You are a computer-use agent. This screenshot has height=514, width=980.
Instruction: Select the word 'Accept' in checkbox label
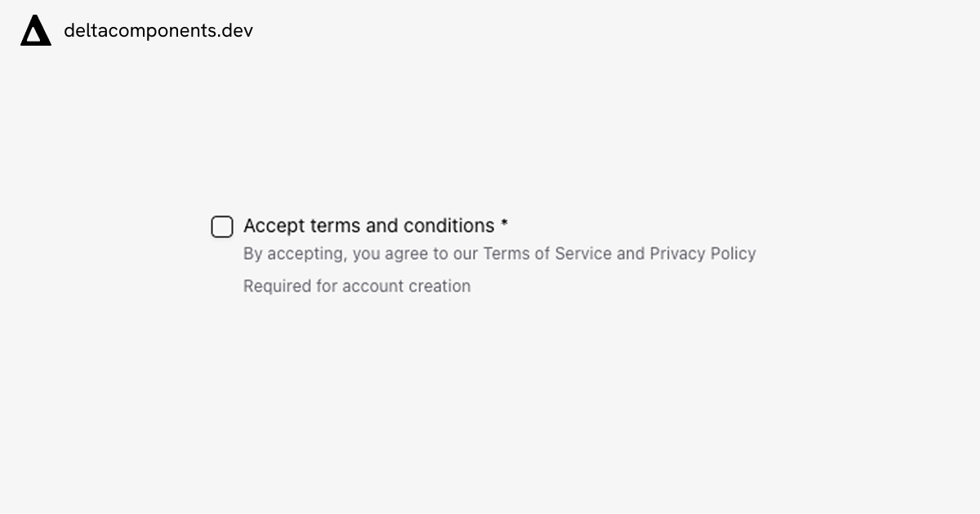click(274, 226)
